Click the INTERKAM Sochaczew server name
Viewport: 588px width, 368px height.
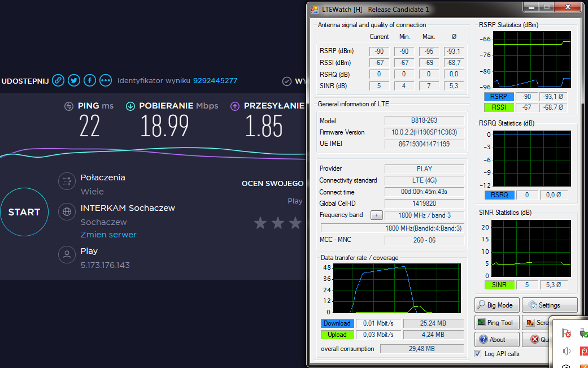(128, 208)
